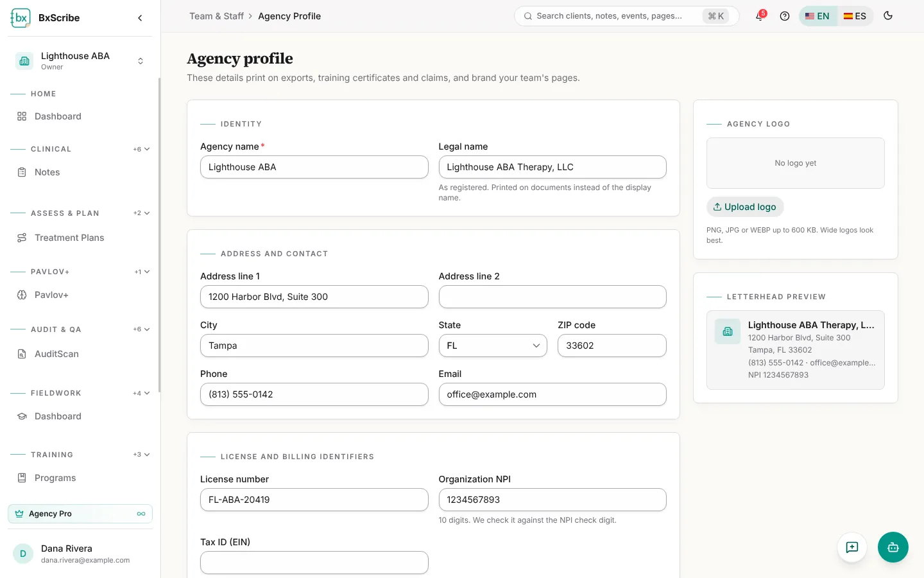Click the ZIP code field
This screenshot has height=578, width=924.
612,346
